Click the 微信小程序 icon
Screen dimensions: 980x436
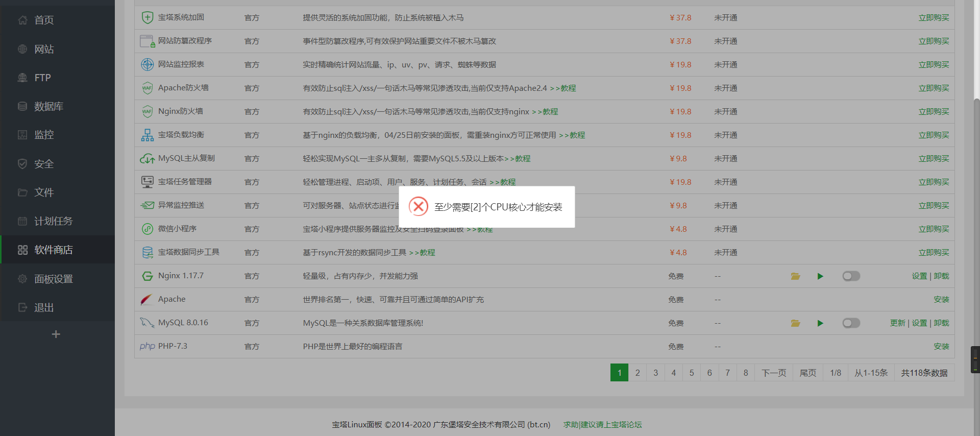point(147,229)
